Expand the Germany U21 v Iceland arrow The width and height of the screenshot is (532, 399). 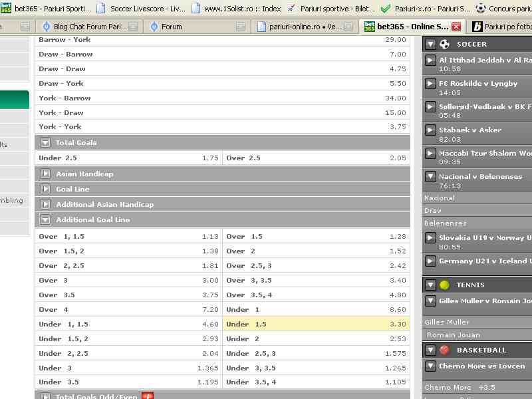[430, 261]
